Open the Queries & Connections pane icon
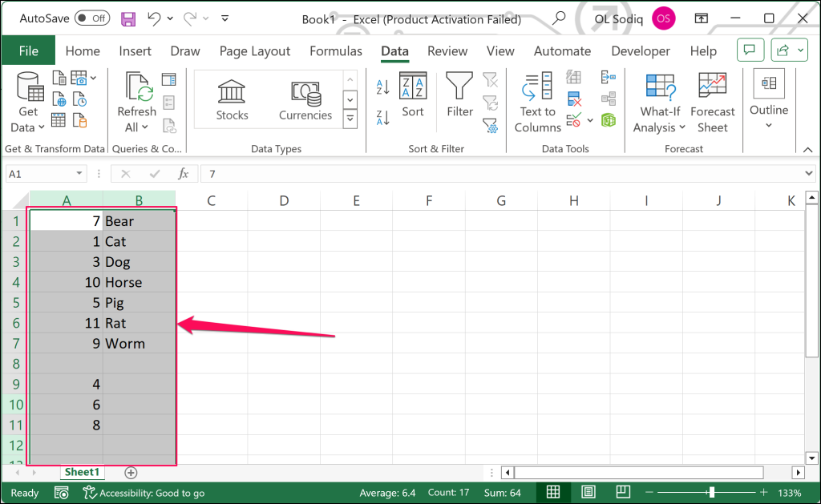This screenshot has width=821, height=504. point(169,79)
